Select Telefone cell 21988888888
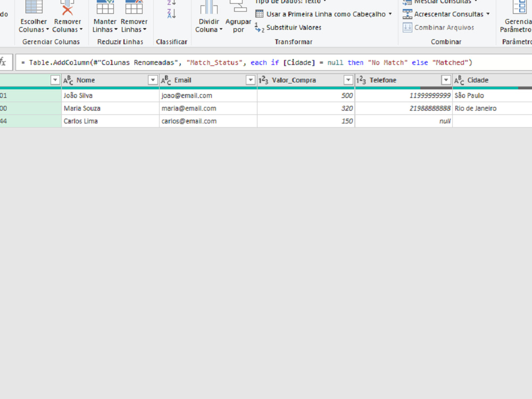The height and width of the screenshot is (399, 532). tap(403, 109)
